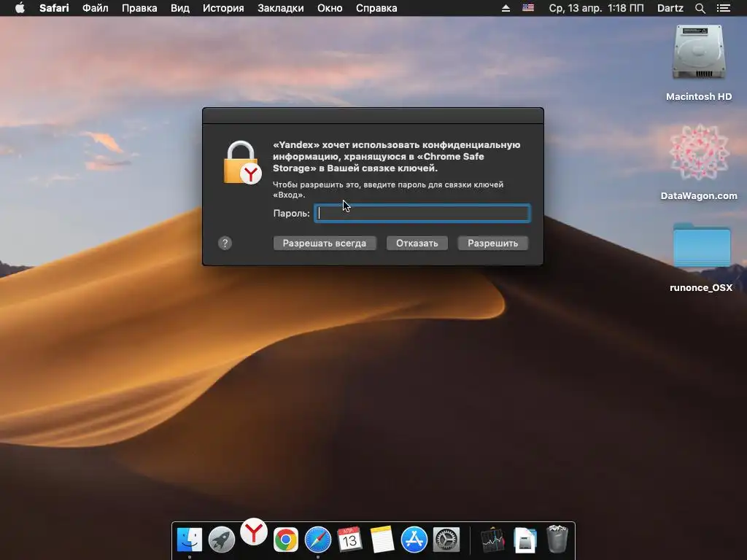
Task: Open the Dartz user menu
Action: [670, 8]
